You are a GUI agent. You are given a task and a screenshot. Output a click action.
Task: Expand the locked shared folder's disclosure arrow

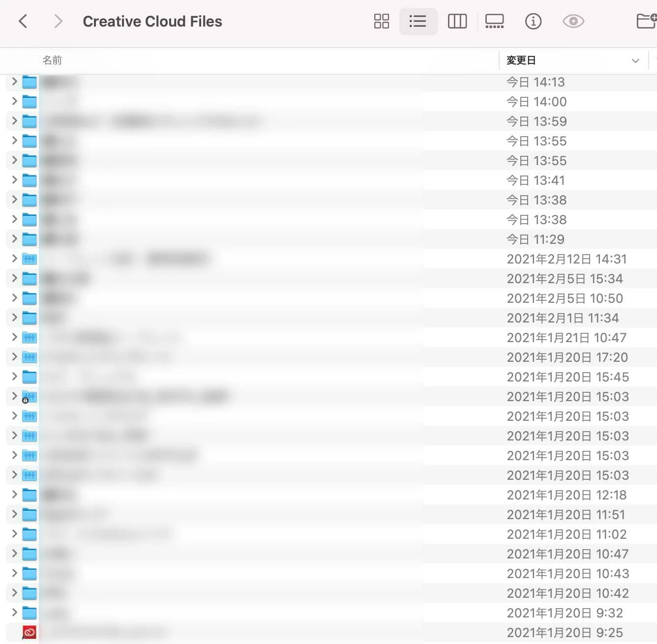[x=14, y=396]
